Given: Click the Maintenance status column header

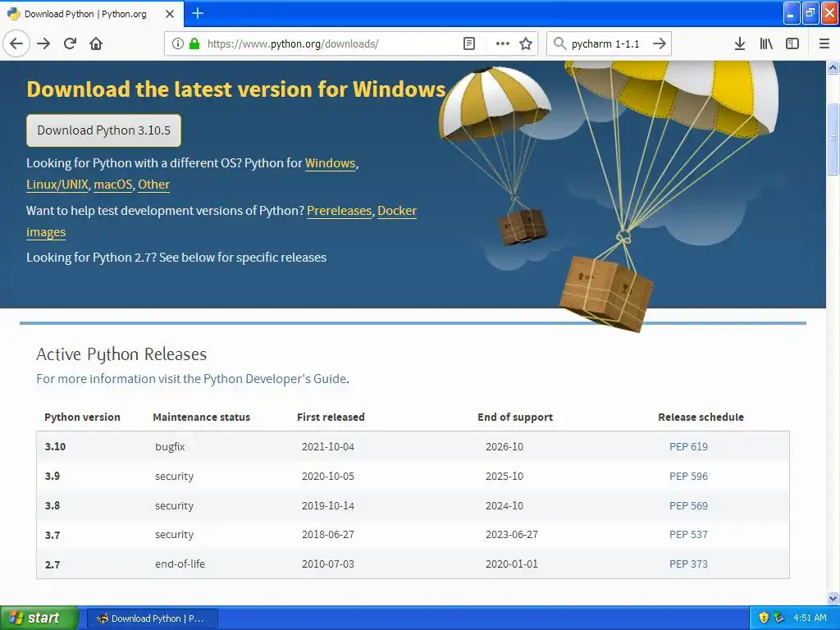Looking at the screenshot, I should [x=202, y=418].
